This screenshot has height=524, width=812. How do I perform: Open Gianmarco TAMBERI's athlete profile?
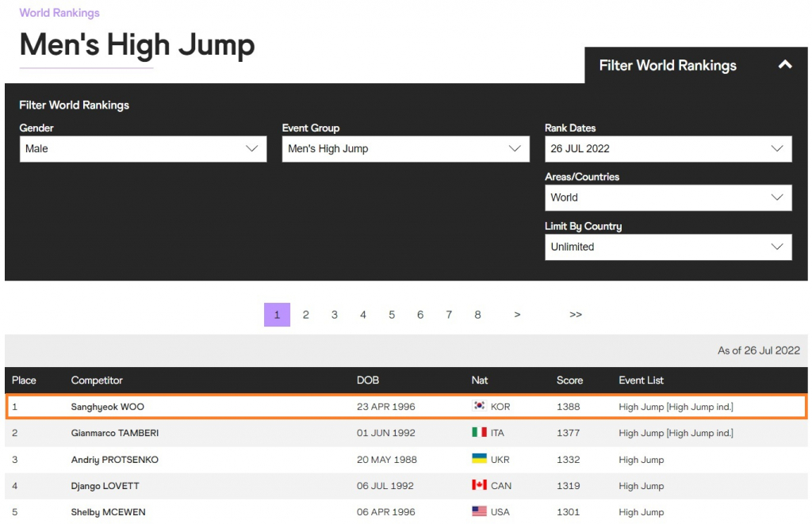(x=115, y=433)
